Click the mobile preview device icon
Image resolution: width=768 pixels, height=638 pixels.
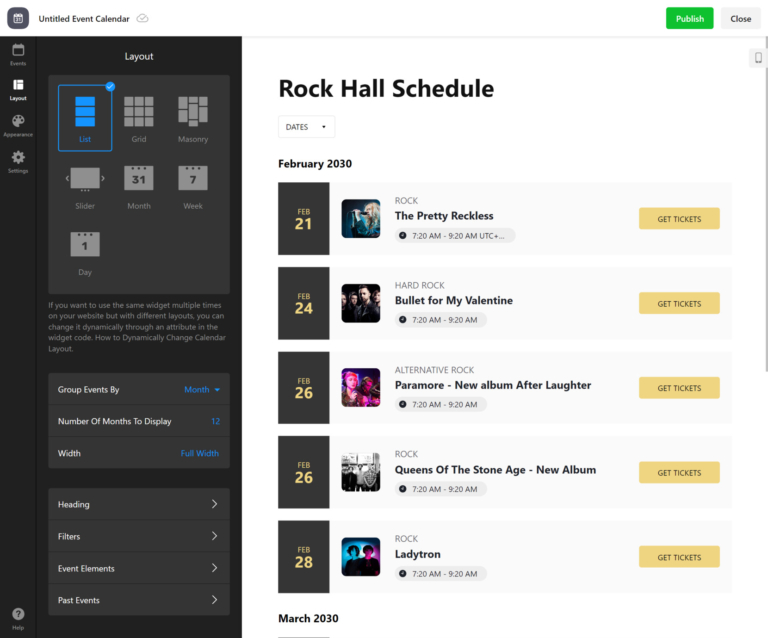click(x=757, y=59)
